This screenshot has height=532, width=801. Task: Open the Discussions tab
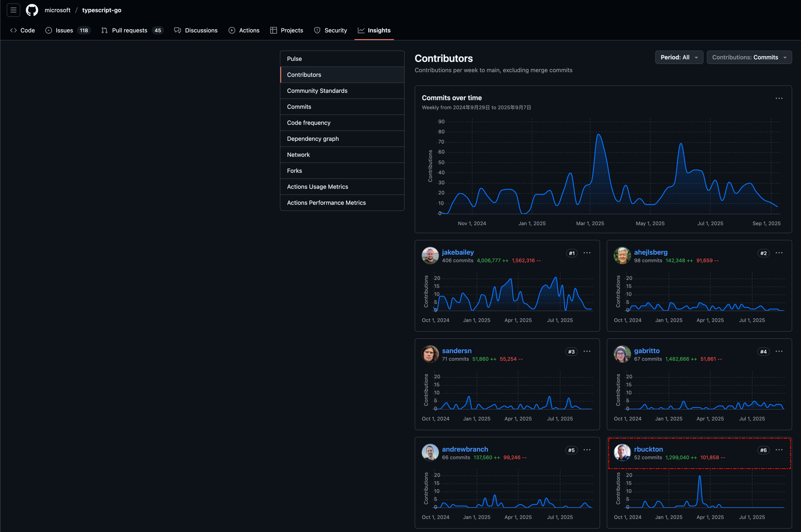(x=196, y=30)
